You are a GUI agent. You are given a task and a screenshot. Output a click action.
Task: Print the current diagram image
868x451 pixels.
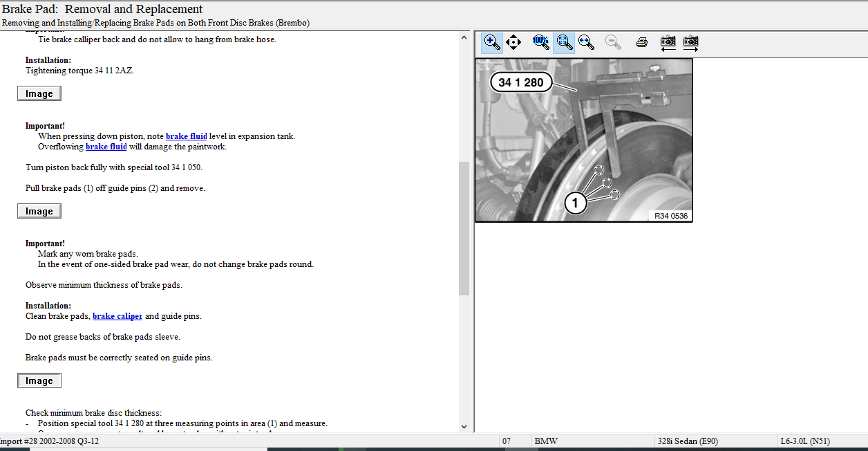tap(642, 42)
